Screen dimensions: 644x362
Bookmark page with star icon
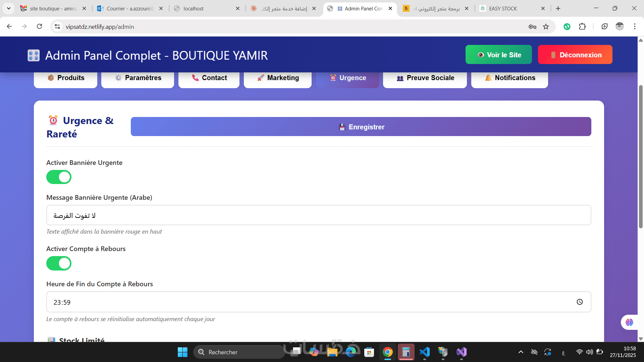(546, 27)
